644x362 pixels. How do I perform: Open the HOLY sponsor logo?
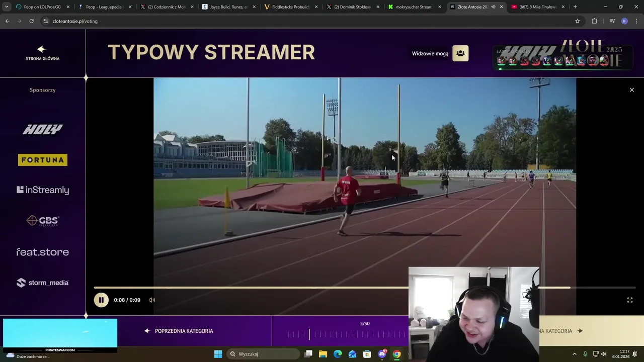43,129
